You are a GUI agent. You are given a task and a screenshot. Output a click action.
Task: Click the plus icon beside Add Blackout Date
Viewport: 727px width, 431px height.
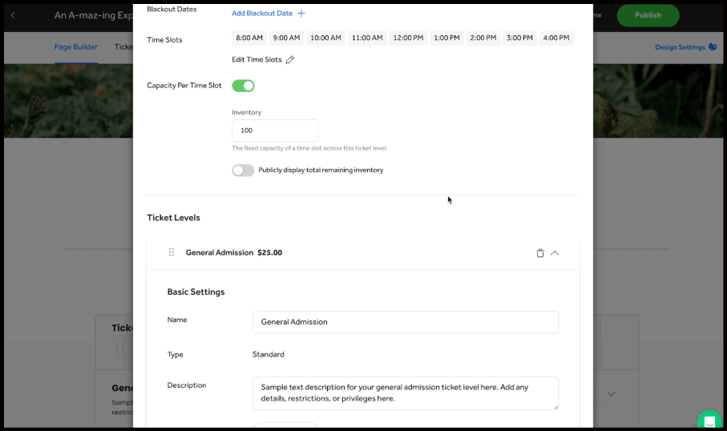click(x=301, y=13)
